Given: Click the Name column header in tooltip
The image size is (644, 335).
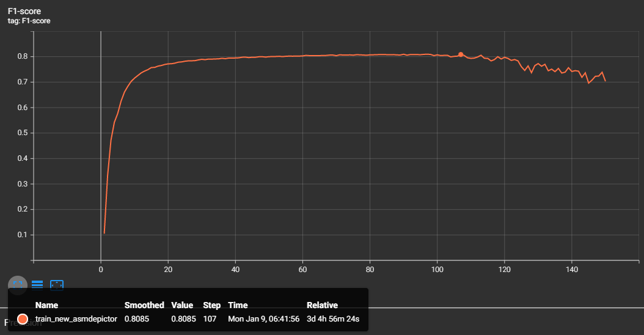Looking at the screenshot, I should (x=46, y=305).
